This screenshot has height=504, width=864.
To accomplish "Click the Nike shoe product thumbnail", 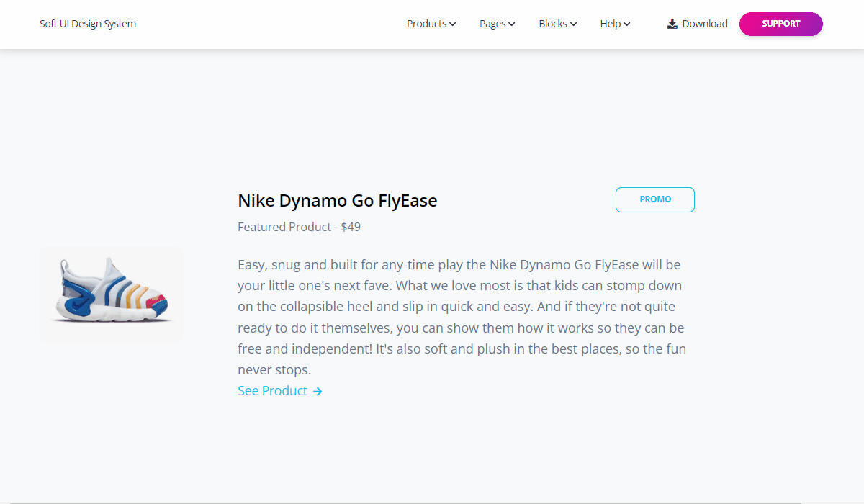I will pos(112,294).
